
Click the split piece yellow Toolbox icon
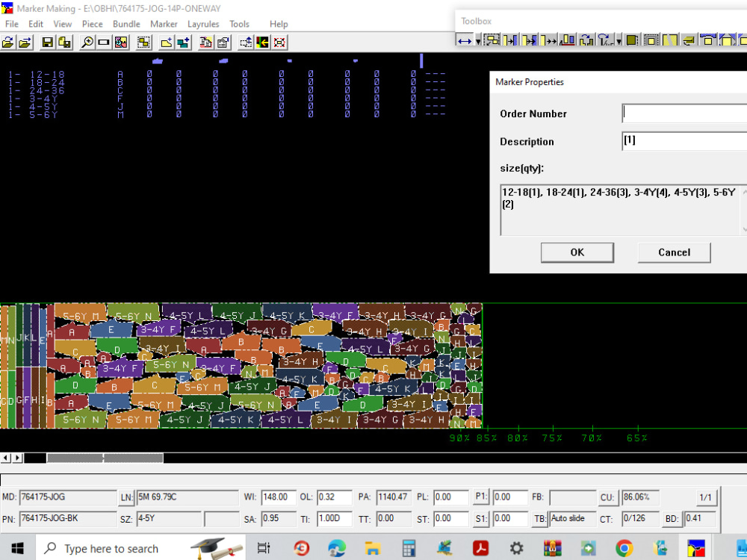pyautogui.click(x=670, y=40)
